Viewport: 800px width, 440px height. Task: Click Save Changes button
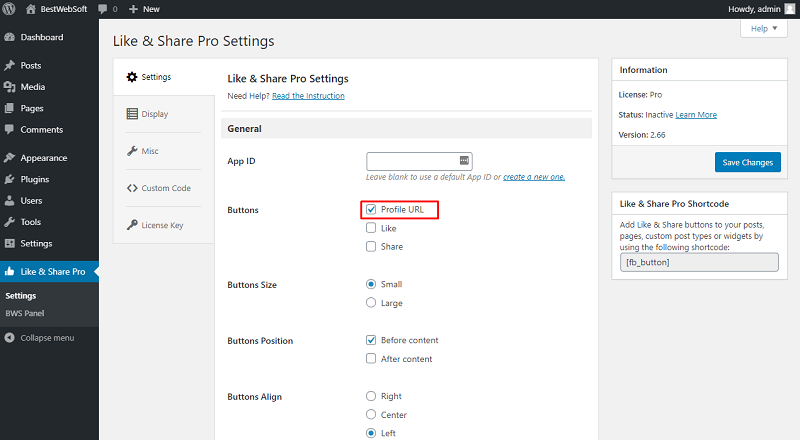click(747, 162)
